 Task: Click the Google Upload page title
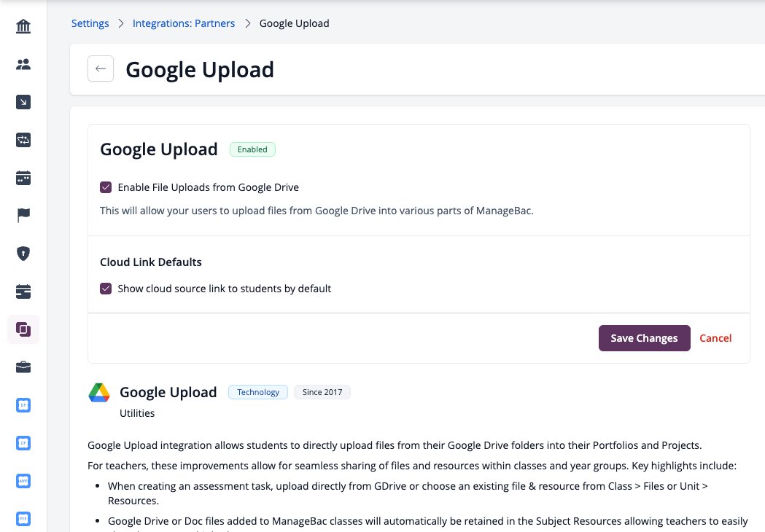point(200,70)
